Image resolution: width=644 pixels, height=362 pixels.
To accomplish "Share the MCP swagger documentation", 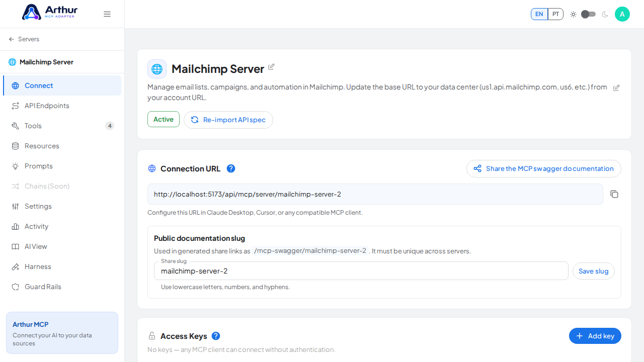I will (544, 168).
